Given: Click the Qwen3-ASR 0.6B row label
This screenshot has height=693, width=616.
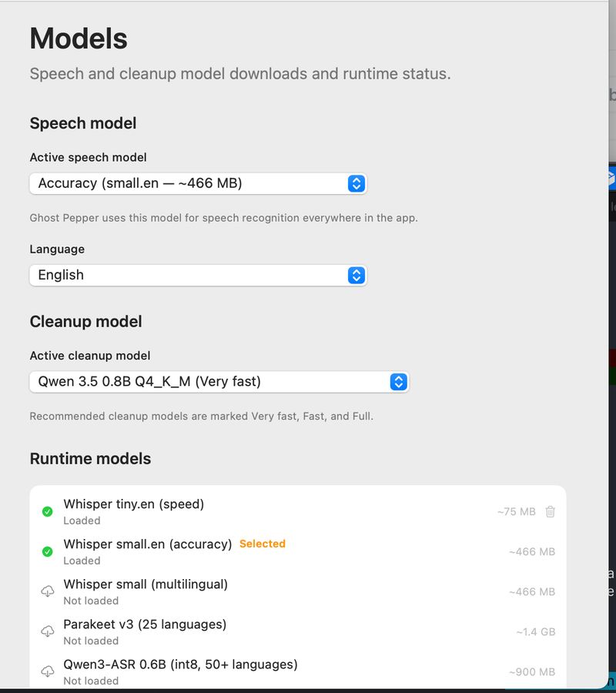Looking at the screenshot, I should click(x=180, y=665).
